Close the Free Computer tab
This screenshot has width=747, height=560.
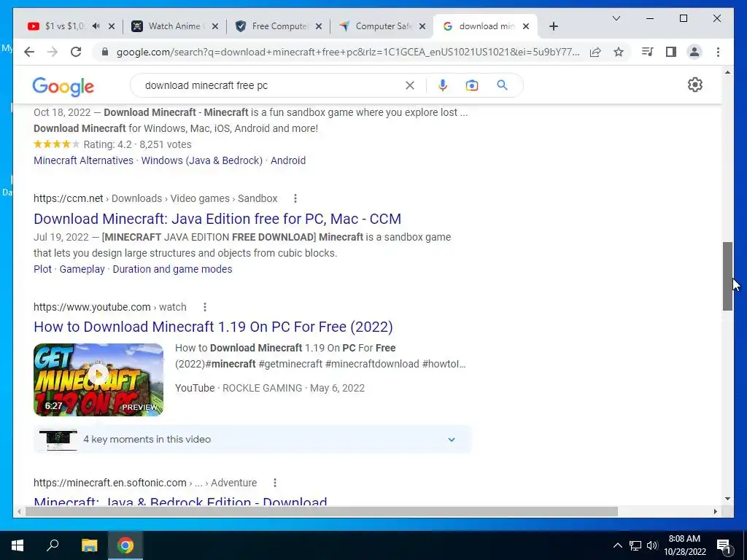tap(319, 26)
